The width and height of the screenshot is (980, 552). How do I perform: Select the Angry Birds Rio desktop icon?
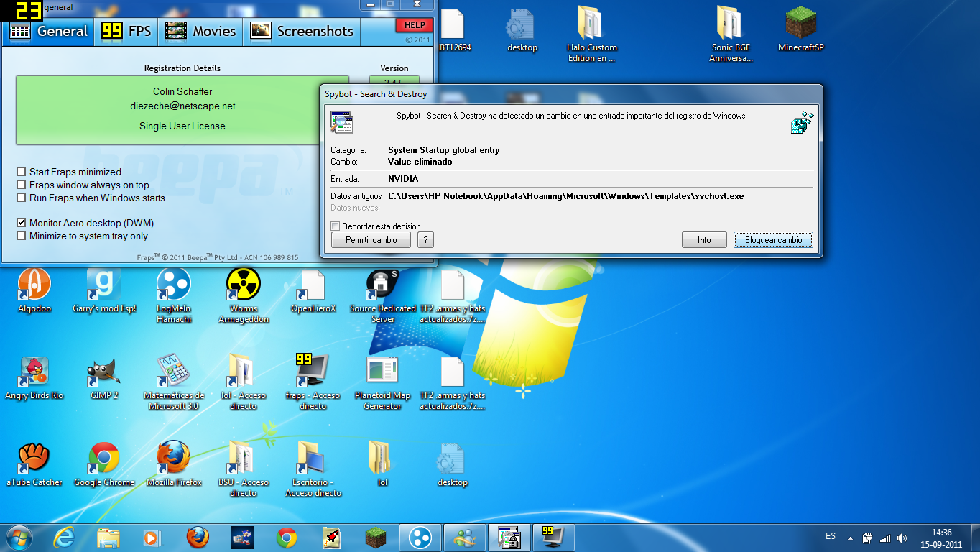tap(34, 378)
